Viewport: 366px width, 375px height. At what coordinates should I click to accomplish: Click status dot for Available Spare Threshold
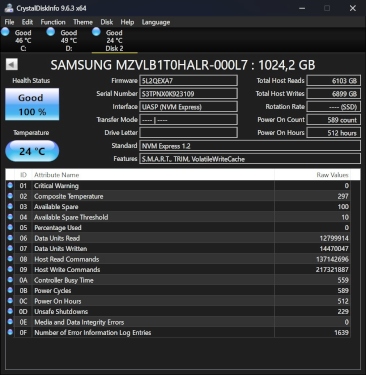tap(10, 217)
